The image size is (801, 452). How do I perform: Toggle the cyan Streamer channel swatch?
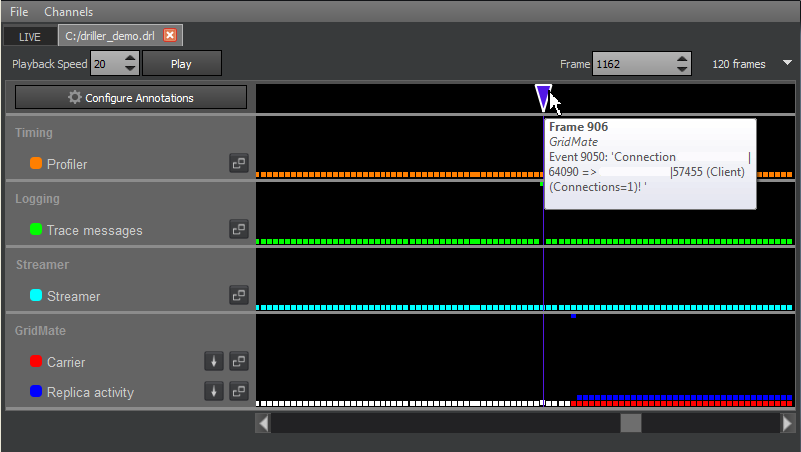36,296
